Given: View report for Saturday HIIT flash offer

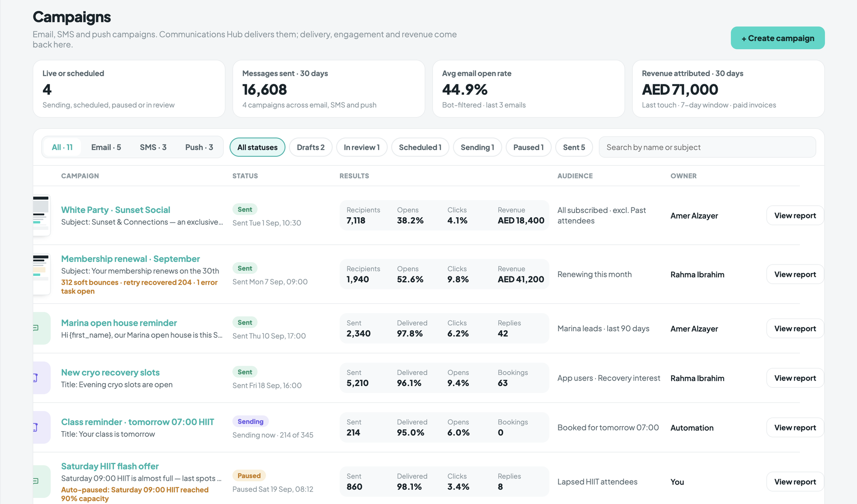Looking at the screenshot, I should tap(795, 481).
